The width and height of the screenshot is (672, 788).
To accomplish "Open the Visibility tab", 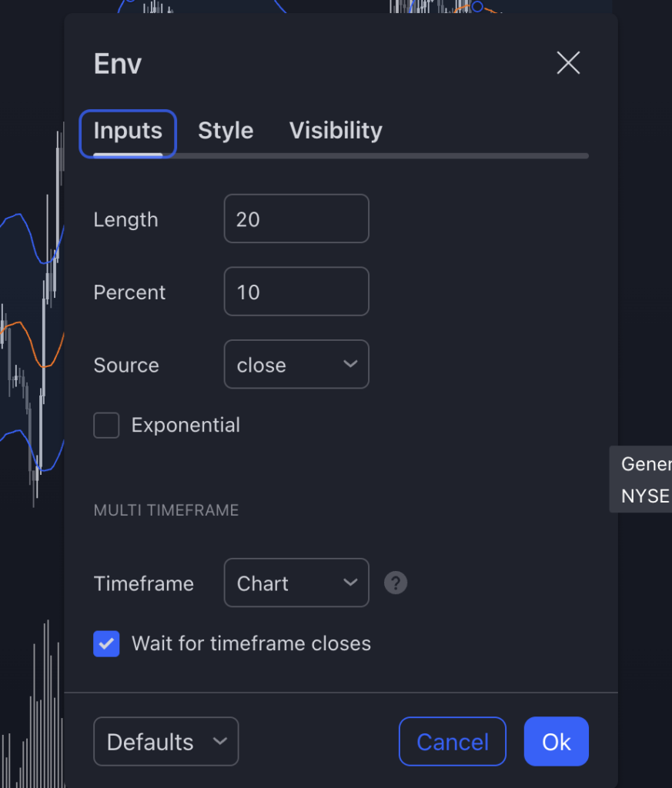I will coord(336,131).
